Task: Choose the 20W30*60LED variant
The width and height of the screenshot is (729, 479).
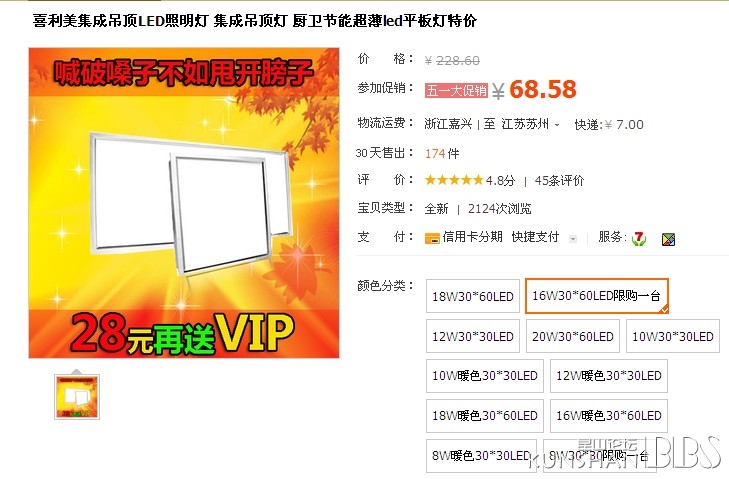Action: coord(573,336)
